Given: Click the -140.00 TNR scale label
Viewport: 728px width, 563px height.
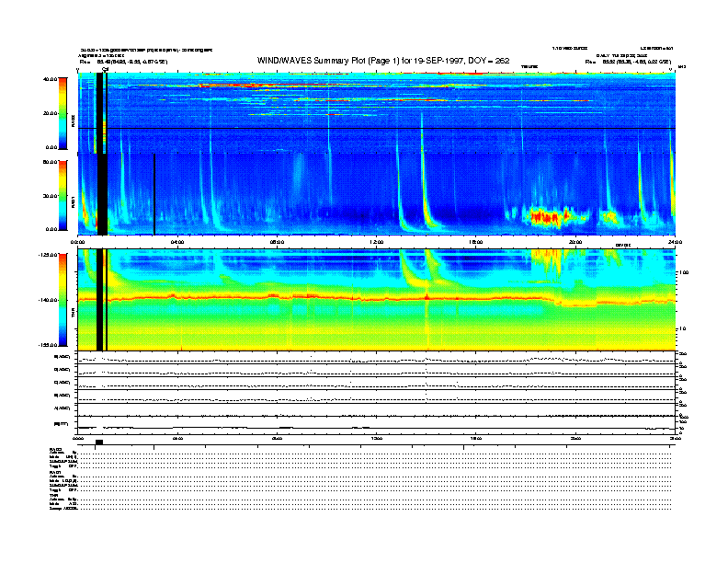Looking at the screenshot, I should tap(48, 300).
